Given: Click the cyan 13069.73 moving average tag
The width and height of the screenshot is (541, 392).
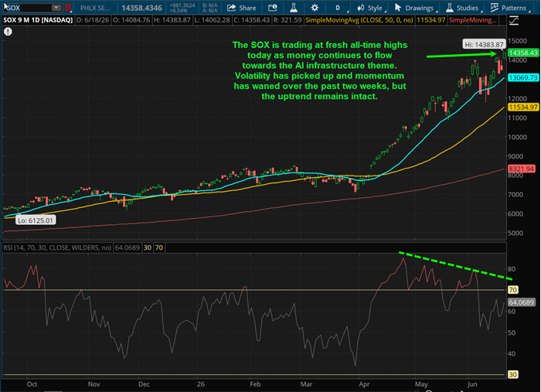Looking at the screenshot, I should pos(523,77).
